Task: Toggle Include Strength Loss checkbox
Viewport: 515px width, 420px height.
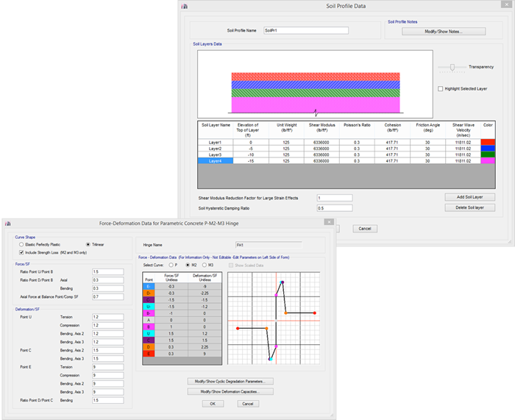Action: (x=21, y=252)
